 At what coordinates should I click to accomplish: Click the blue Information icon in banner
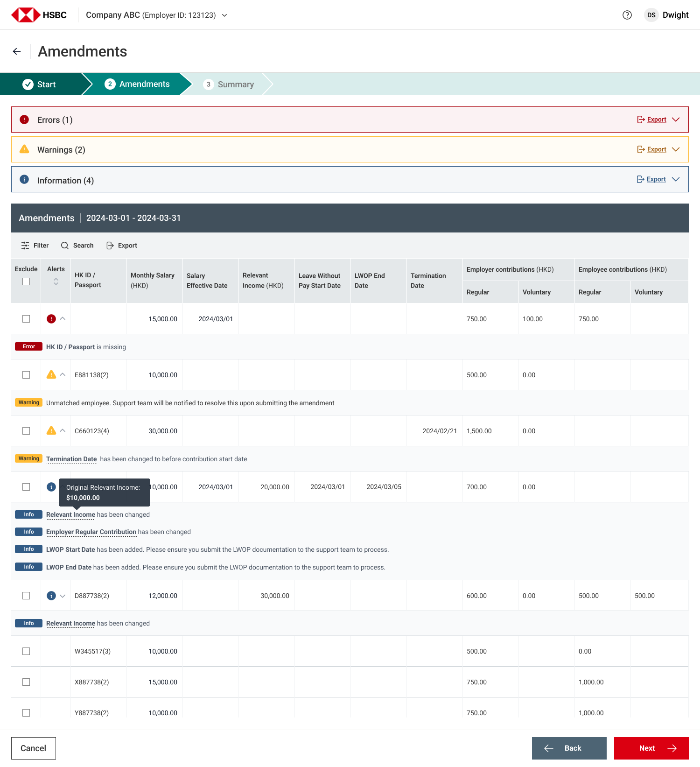coord(24,179)
